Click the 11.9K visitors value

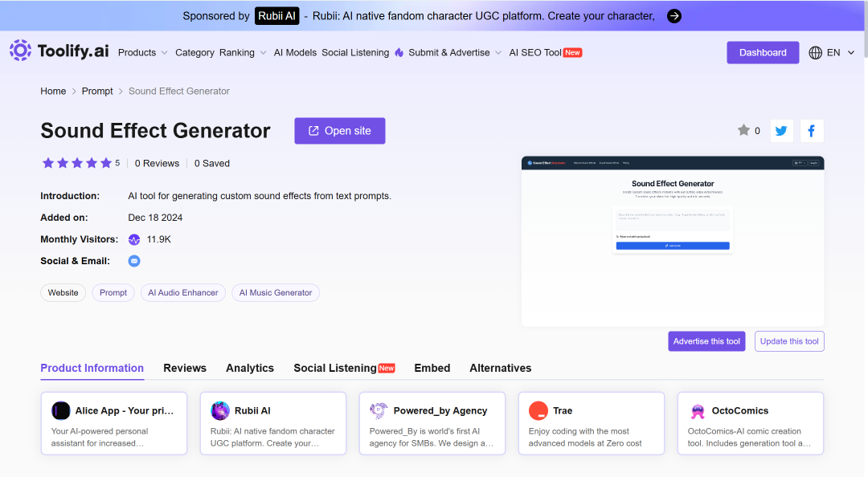click(x=159, y=239)
